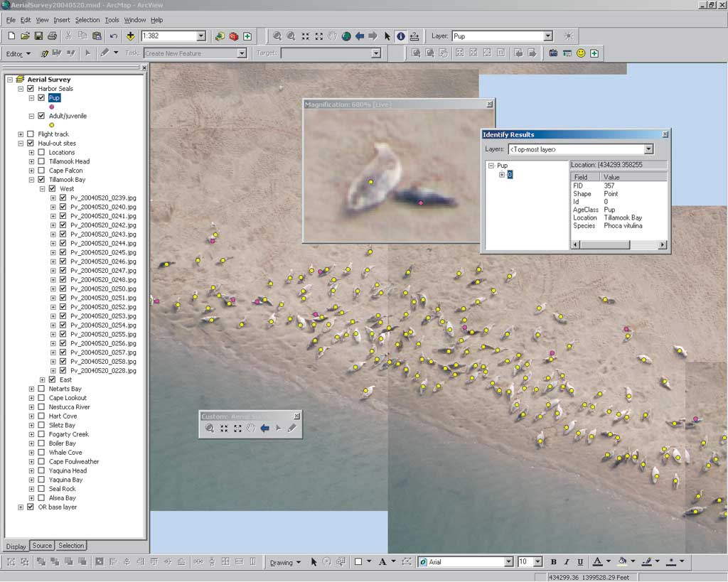The image size is (728, 582).
Task: Open ArcToolbox red toolbox icon
Action: [233, 36]
